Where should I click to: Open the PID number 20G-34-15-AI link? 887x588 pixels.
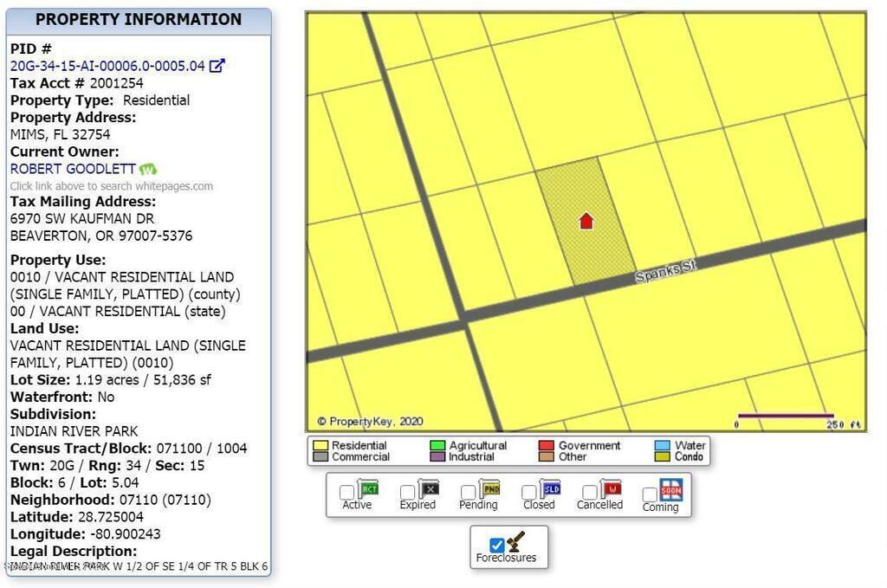[x=107, y=66]
